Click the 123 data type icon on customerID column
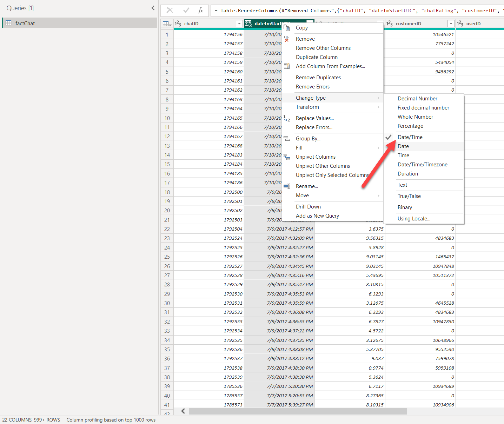This screenshot has width=504, height=424. [x=390, y=24]
